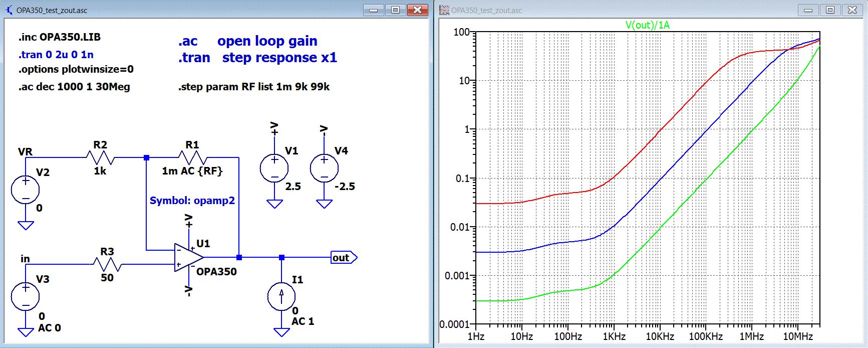Image resolution: width=868 pixels, height=348 pixels.
Task: Click the VR net label
Action: coord(25,152)
